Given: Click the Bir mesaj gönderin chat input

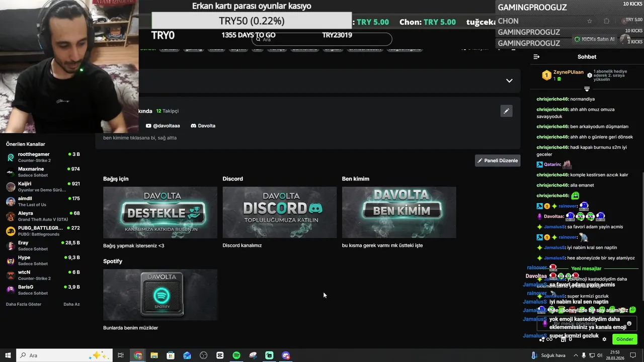Looking at the screenshot, I should 587,323.
